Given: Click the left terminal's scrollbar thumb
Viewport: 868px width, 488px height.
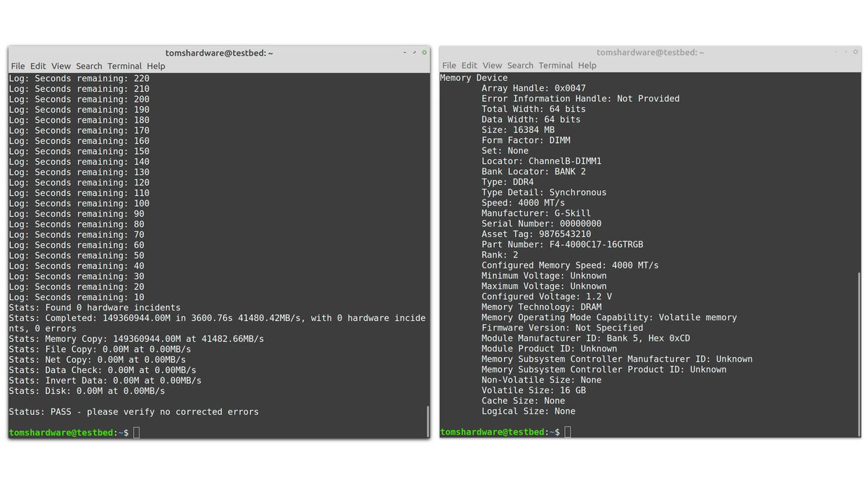Looking at the screenshot, I should pos(427,421).
